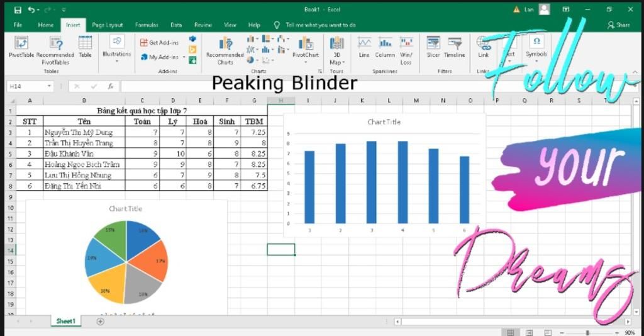Insert a combo chart
This screenshot has width=644, height=336.
click(x=282, y=50)
